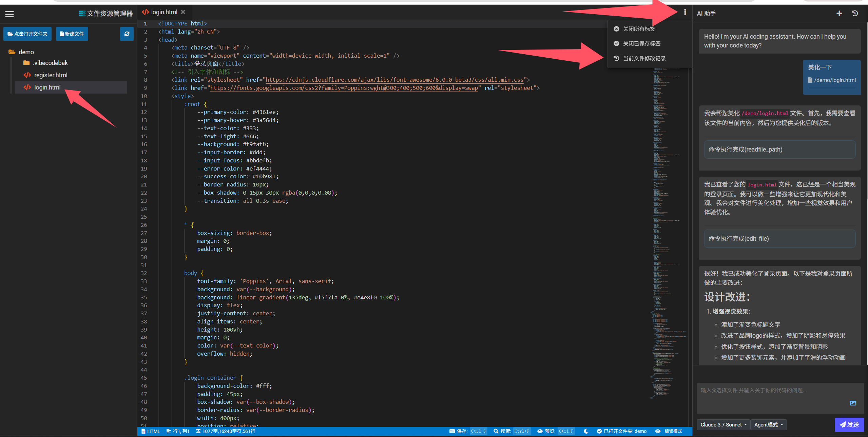Click the cdnjs font-awesome stylesheet URL

pyautogui.click(x=394, y=80)
